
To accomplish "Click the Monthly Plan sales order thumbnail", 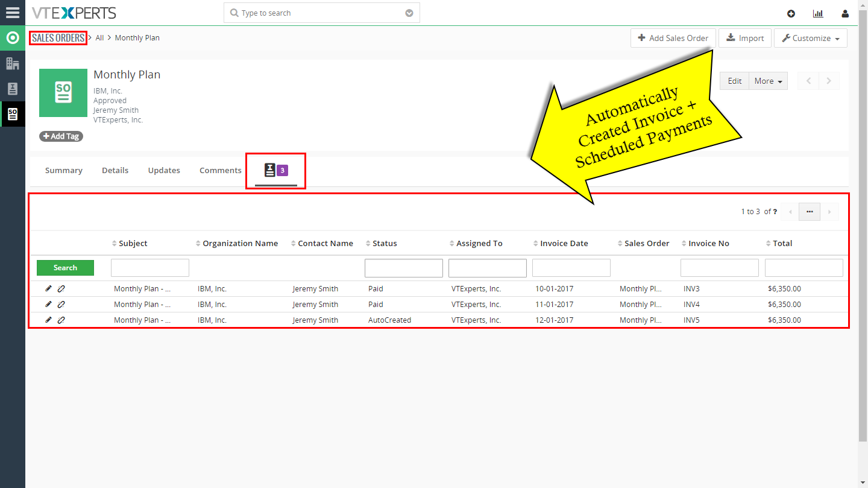I will point(63,93).
